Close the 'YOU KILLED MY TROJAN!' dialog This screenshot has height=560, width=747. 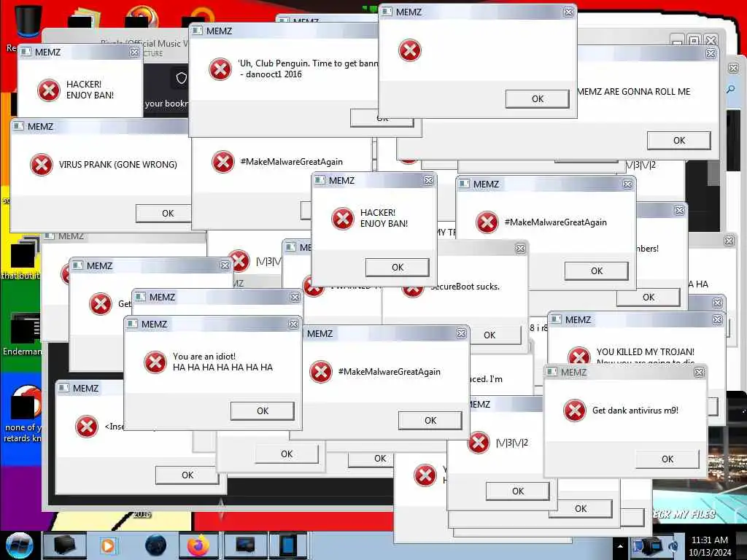718,319
